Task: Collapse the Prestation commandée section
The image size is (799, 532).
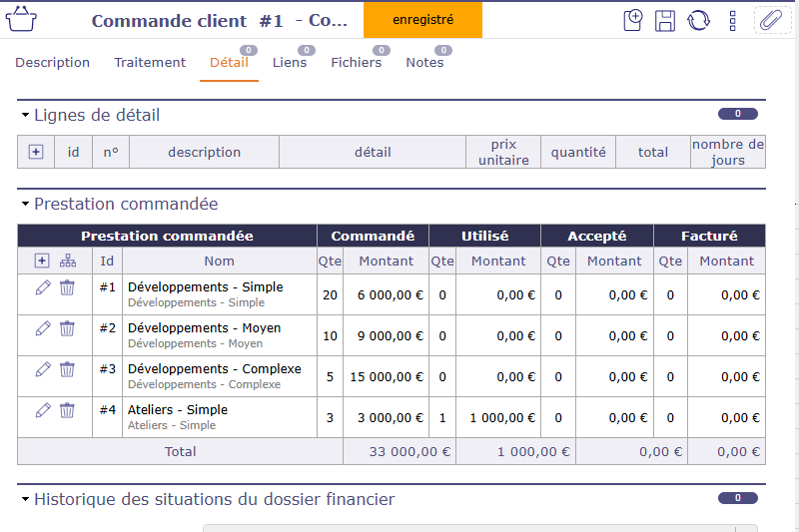Action: [26, 205]
